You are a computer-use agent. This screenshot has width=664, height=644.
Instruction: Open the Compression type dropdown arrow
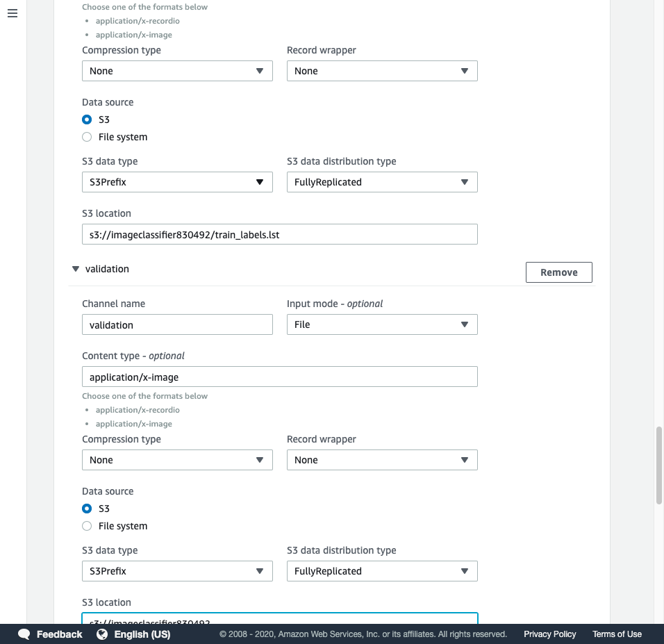tap(261, 70)
